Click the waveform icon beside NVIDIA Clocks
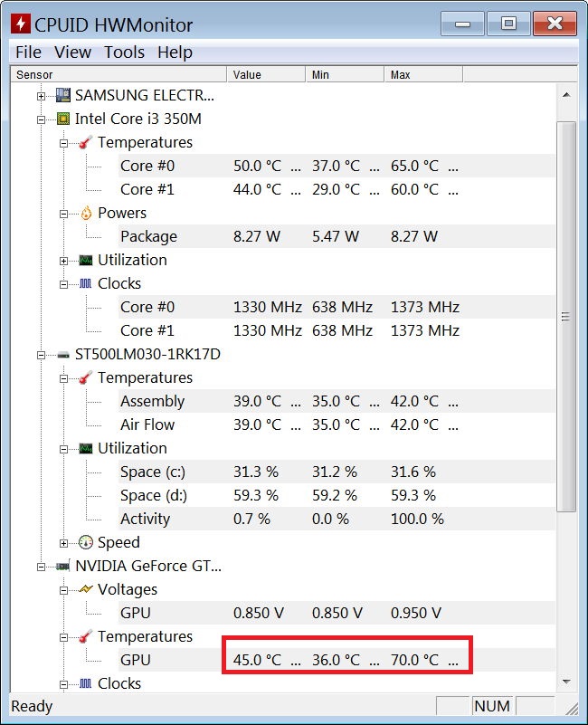Viewport: 588px width, 725px height. (x=86, y=683)
